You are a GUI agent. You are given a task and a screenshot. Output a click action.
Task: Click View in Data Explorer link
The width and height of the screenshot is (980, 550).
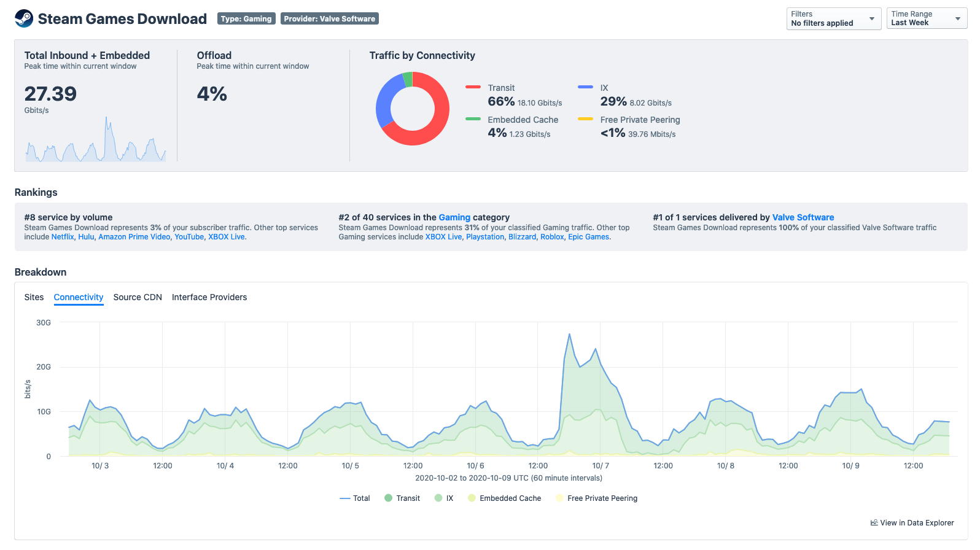pyautogui.click(x=912, y=523)
